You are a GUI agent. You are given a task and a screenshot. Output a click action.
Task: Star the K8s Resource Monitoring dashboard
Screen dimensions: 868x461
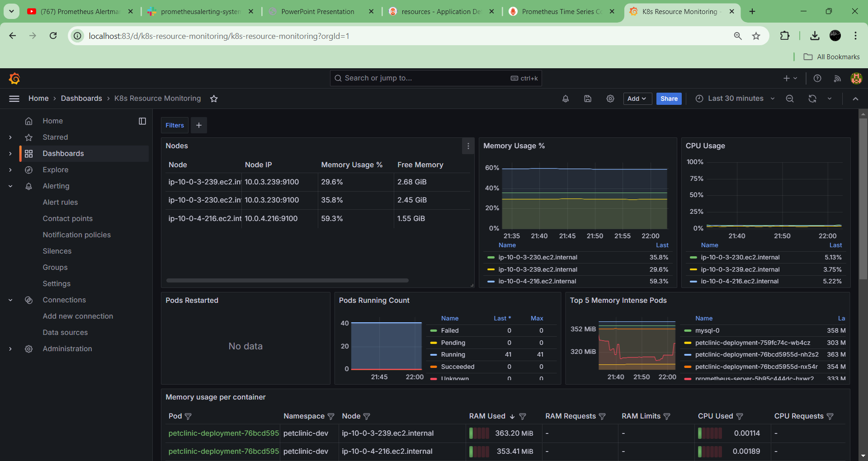coord(214,99)
